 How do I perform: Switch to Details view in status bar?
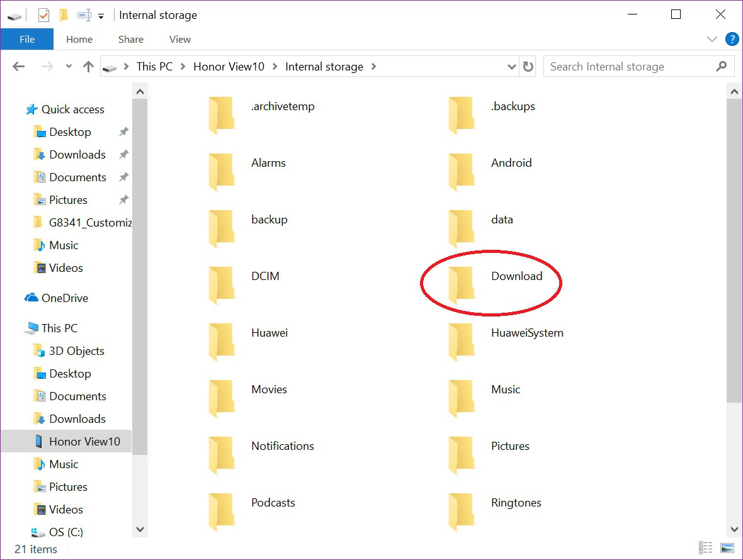[705, 547]
